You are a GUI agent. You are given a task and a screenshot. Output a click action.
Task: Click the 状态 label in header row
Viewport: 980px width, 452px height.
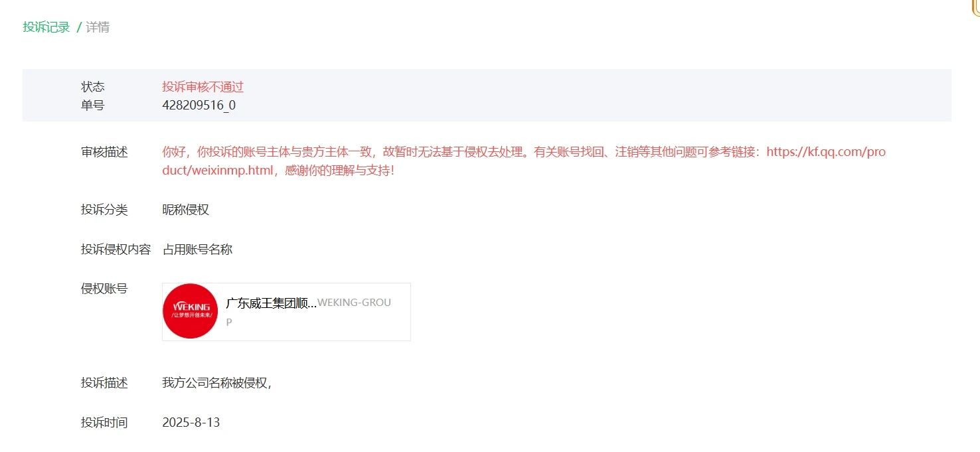click(93, 87)
